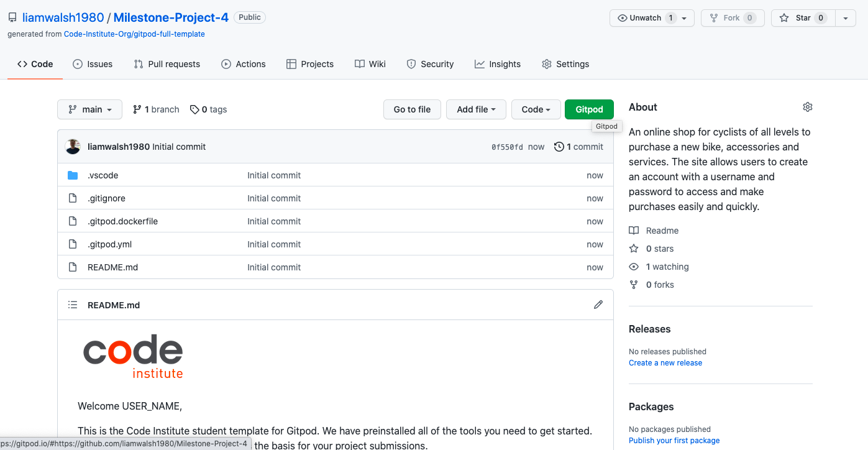
Task: Open the Projects tab
Action: [310, 64]
